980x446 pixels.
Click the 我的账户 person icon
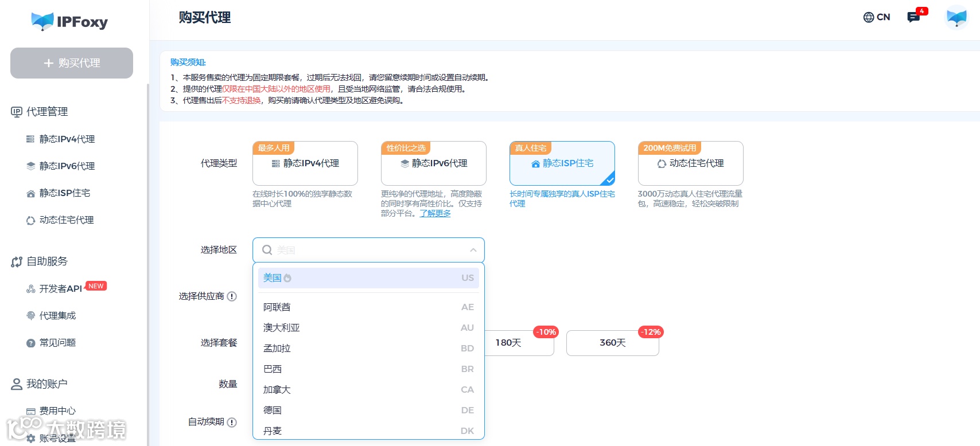click(17, 384)
